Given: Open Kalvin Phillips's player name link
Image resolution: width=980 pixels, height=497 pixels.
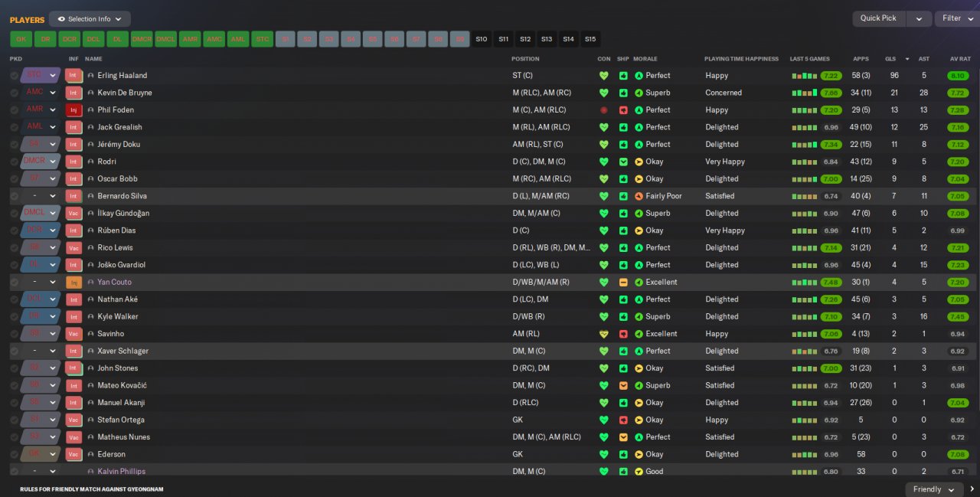Looking at the screenshot, I should coord(121,472).
